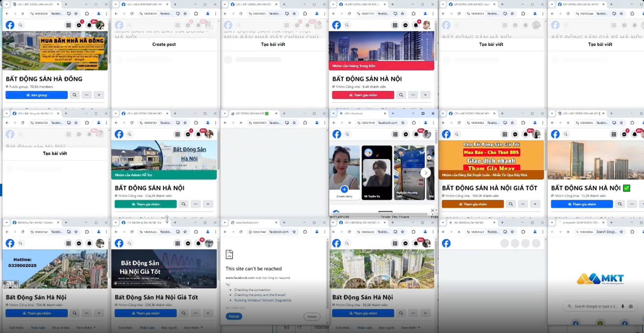Open menu grid in the 150.0K thành viên window
The height and width of the screenshot is (333, 644).
(x=505, y=134)
